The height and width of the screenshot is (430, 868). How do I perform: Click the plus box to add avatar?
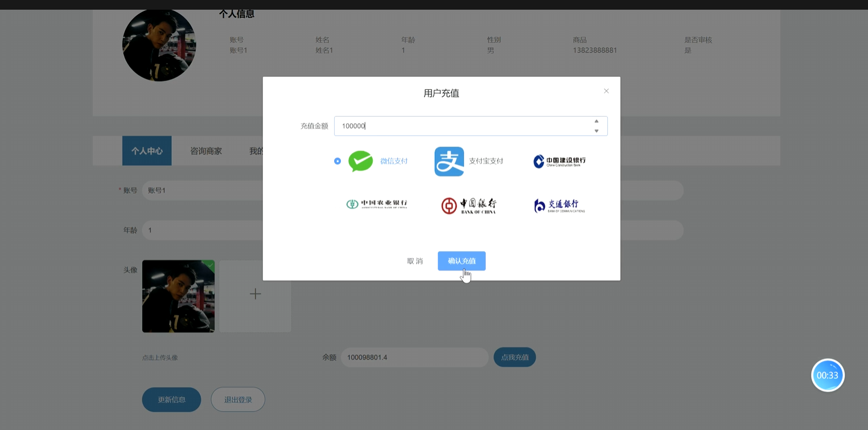point(256,296)
